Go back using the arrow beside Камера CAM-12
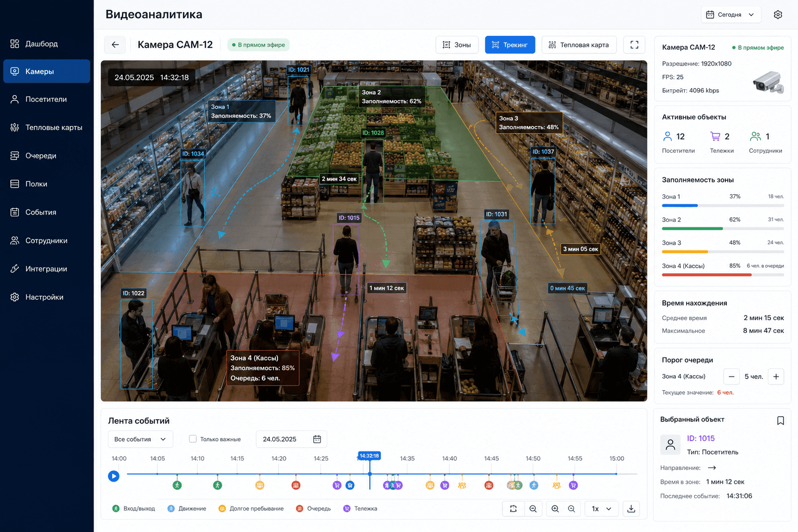The width and height of the screenshot is (798, 532). tap(115, 45)
